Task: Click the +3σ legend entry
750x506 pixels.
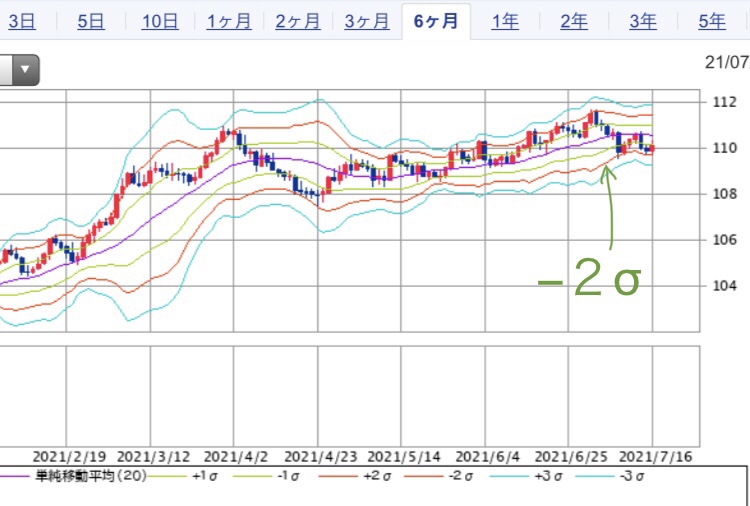Action: pyautogui.click(x=549, y=476)
